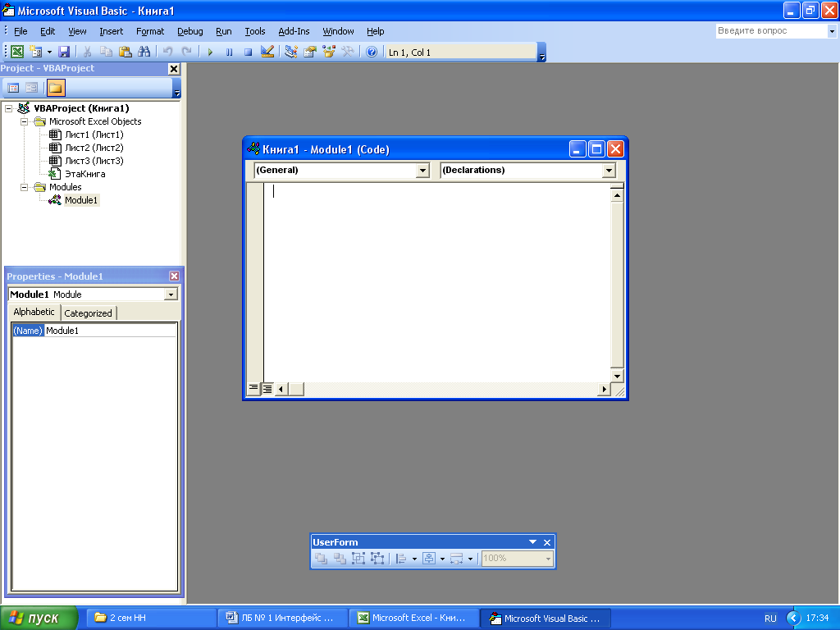
Task: Click Insert UserForm toolbar icon
Action: [36, 52]
